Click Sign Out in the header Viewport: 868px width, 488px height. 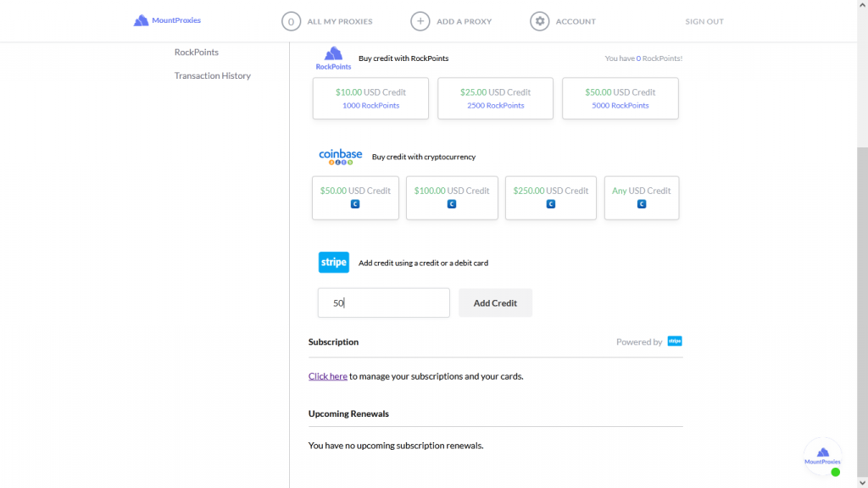pos(704,21)
